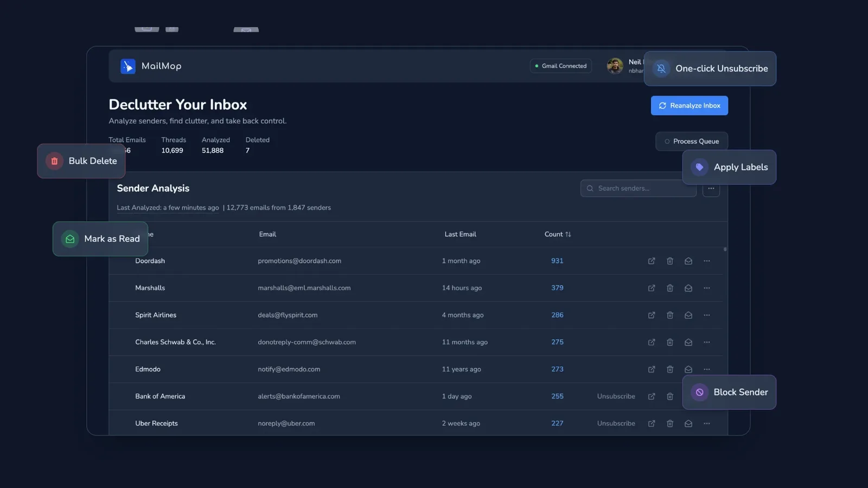The image size is (868, 488).
Task: Click promotions@doordash.com email address
Action: point(299,261)
